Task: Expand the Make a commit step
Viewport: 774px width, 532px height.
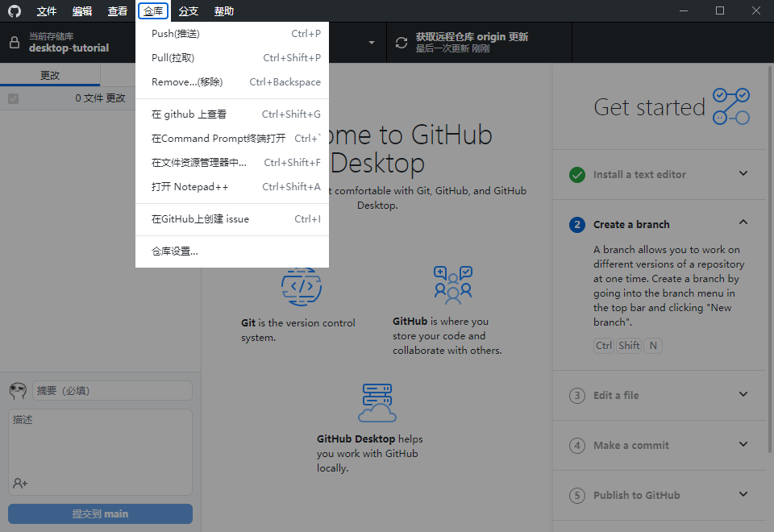Action: click(x=743, y=444)
